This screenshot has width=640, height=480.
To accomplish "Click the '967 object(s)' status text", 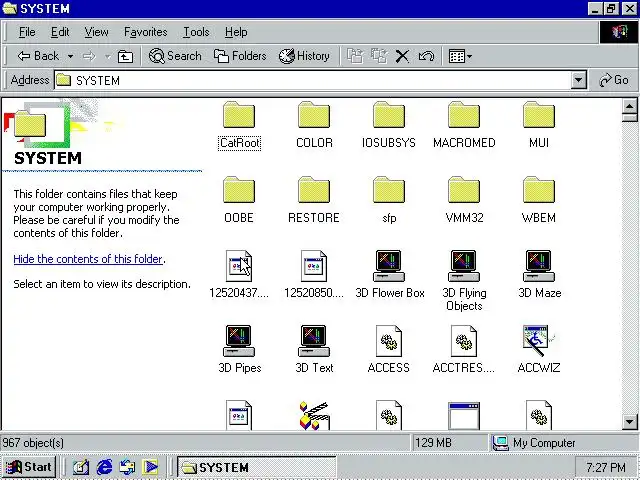I will pos(33,443).
